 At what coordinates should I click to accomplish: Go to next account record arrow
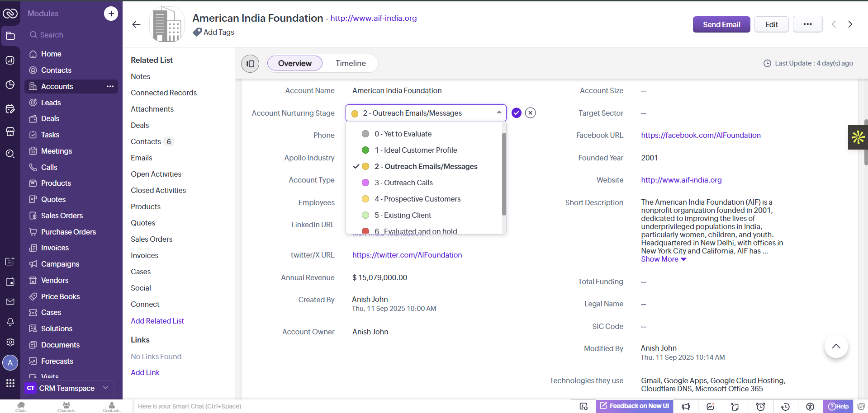click(850, 24)
